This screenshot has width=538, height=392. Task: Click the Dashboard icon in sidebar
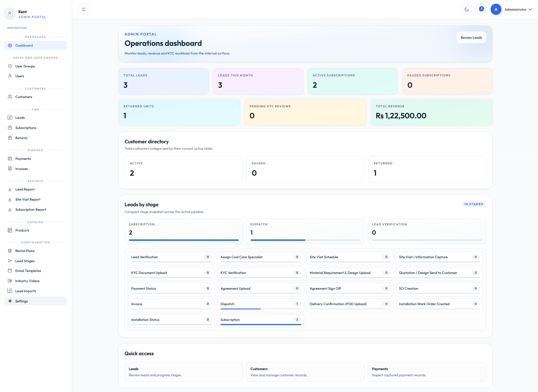(x=10, y=46)
